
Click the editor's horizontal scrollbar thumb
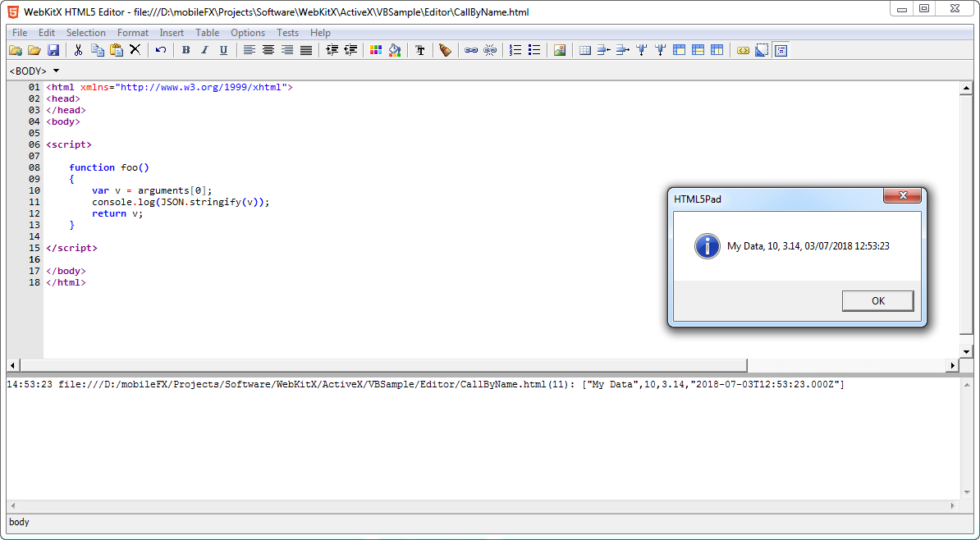pyautogui.click(x=384, y=365)
